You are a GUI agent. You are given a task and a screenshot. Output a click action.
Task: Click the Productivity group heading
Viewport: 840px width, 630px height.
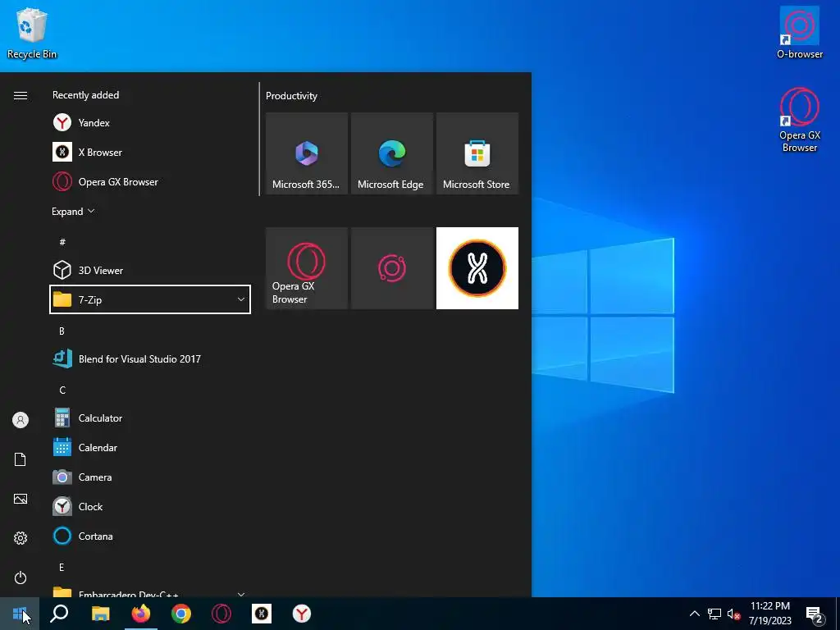coord(291,96)
